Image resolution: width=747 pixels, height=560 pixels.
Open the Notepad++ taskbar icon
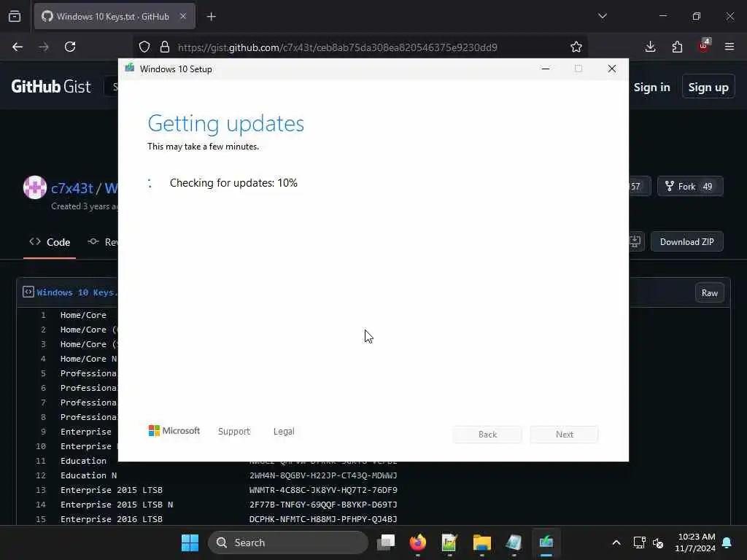pyautogui.click(x=449, y=542)
